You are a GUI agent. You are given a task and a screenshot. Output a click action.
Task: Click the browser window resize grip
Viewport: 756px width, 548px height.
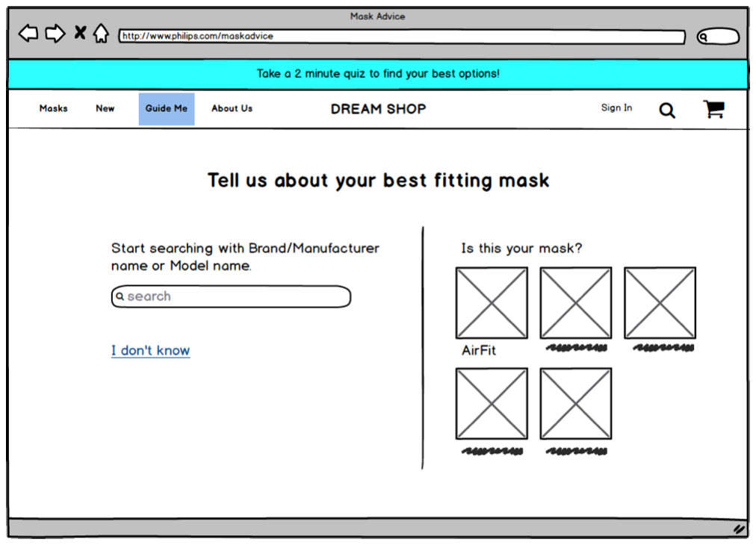739,529
